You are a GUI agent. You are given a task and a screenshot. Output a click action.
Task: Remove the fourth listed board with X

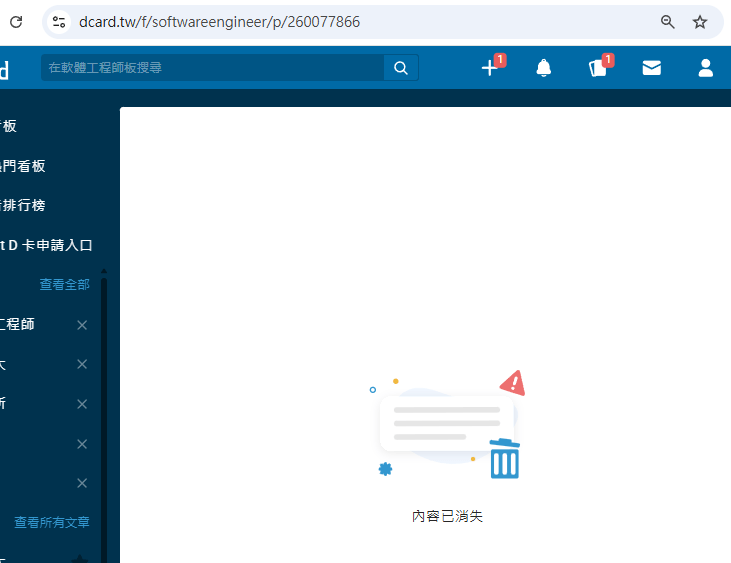(x=82, y=444)
